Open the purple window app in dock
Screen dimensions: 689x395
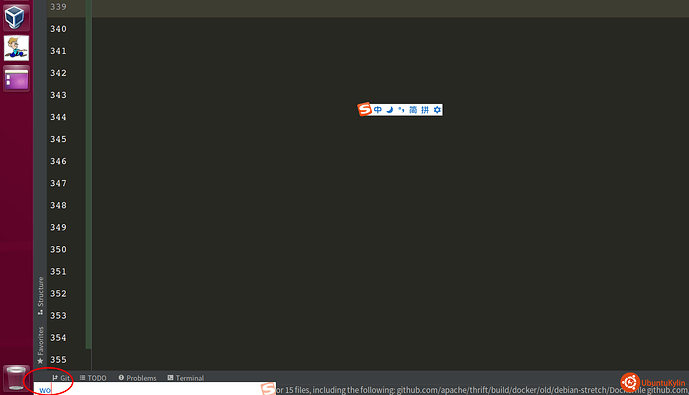tap(16, 79)
